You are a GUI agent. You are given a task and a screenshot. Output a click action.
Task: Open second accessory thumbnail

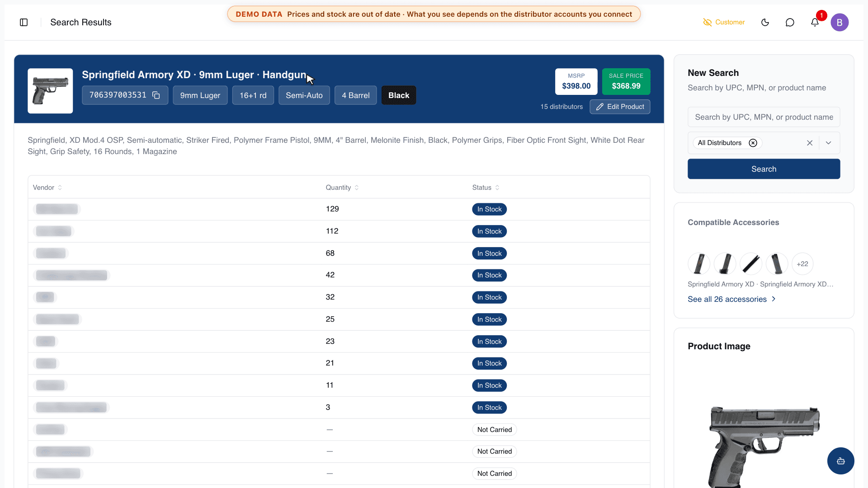coord(725,264)
